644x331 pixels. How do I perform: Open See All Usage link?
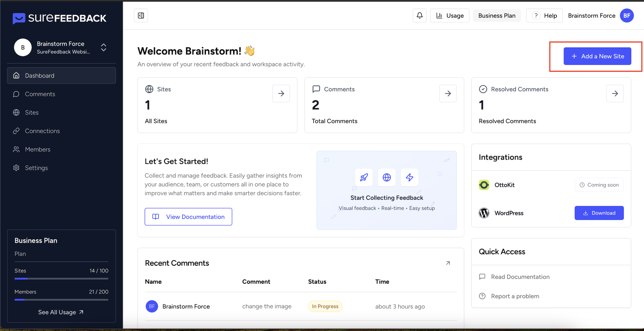[x=61, y=312]
